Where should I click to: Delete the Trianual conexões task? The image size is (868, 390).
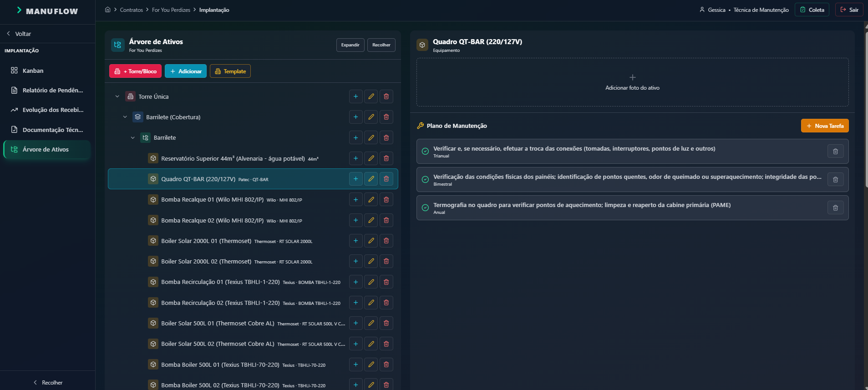point(835,151)
